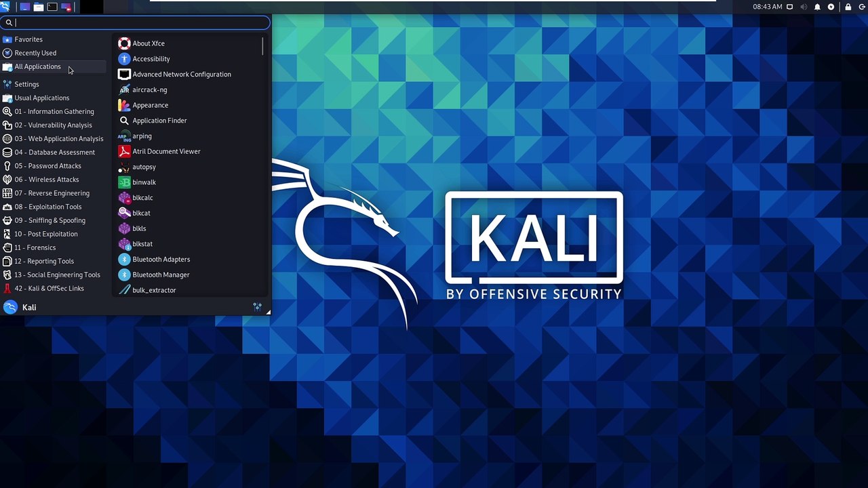The width and height of the screenshot is (868, 488).
Task: Launch bulk_extractor tool
Action: pyautogui.click(x=187, y=290)
